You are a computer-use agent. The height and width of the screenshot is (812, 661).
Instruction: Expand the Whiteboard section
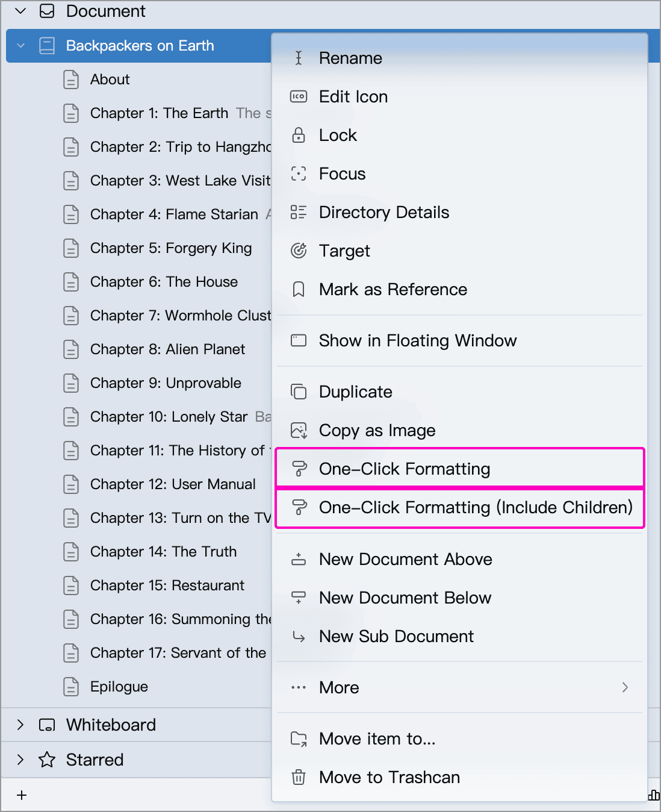[x=20, y=725]
